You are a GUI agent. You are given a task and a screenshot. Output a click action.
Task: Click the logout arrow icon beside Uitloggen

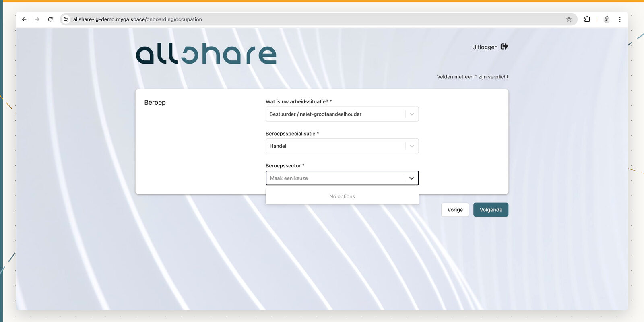coord(504,47)
